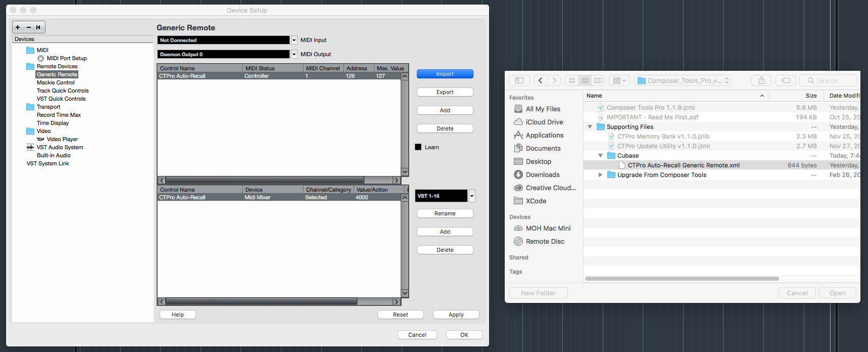Switch file dialog to column view
868x352 pixels.
point(598,80)
